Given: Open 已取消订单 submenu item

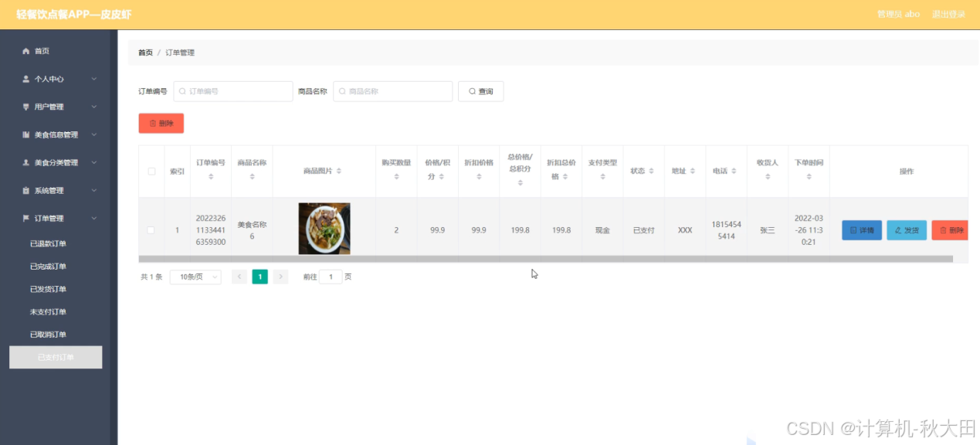Looking at the screenshot, I should (x=48, y=335).
